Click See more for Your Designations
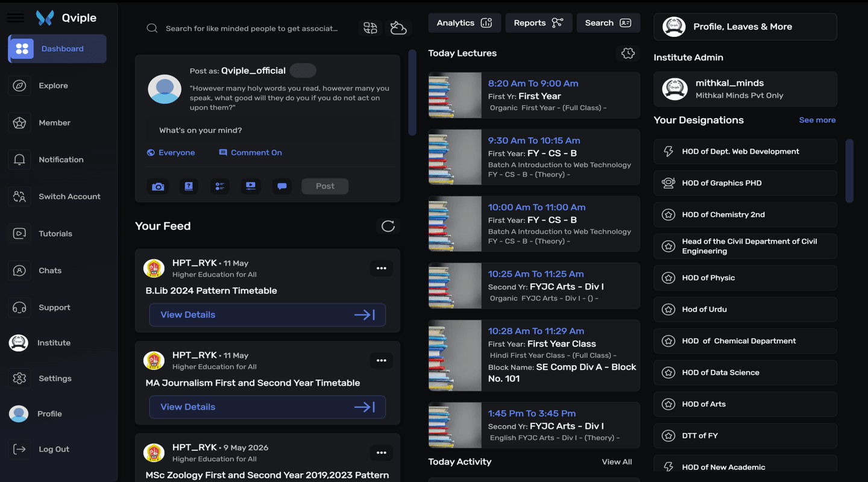Image resolution: width=868 pixels, height=482 pixels. (817, 120)
